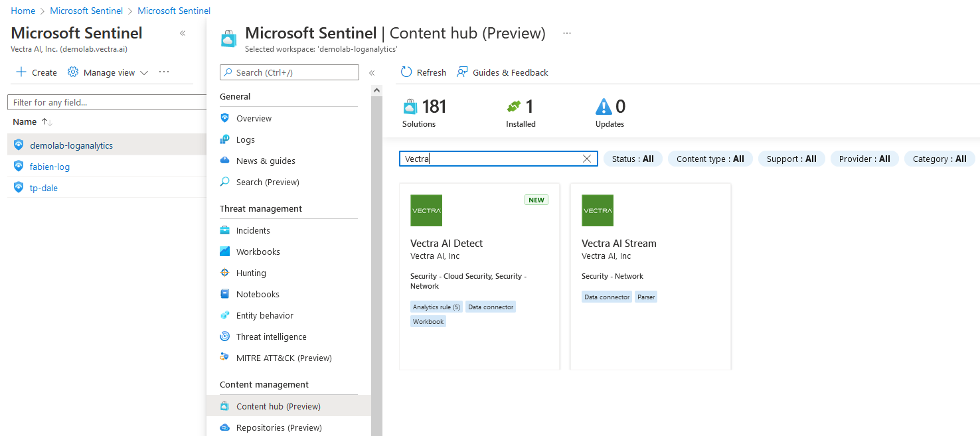
Task: Refresh the Content hub listing
Action: (x=423, y=72)
